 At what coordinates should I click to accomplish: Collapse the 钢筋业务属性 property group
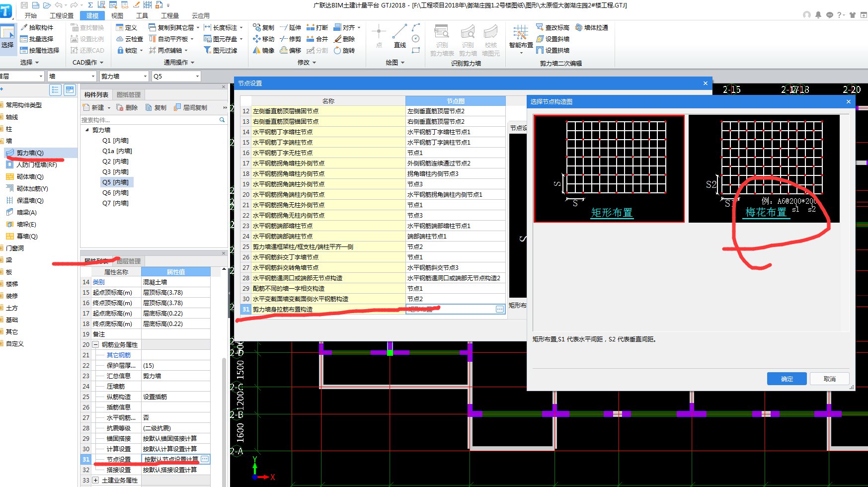tap(95, 344)
